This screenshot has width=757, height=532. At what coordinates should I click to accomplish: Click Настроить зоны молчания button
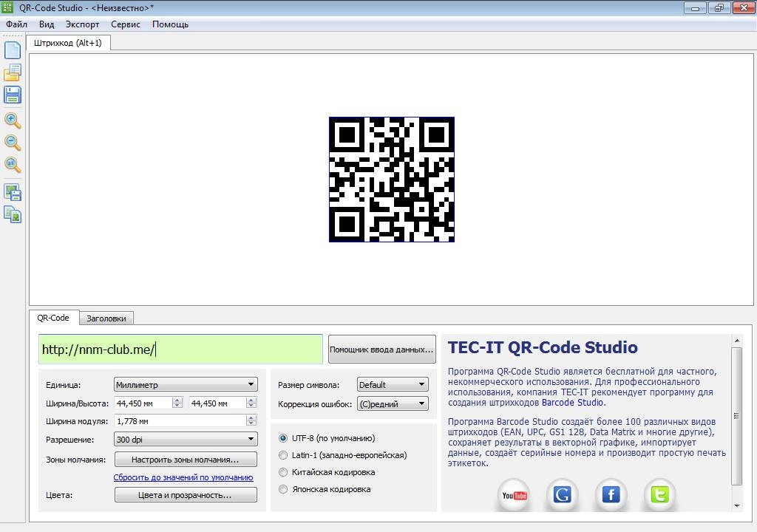coord(186,460)
